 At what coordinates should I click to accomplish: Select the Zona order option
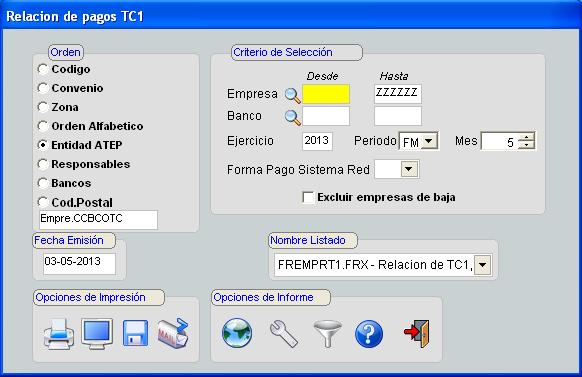[x=43, y=107]
